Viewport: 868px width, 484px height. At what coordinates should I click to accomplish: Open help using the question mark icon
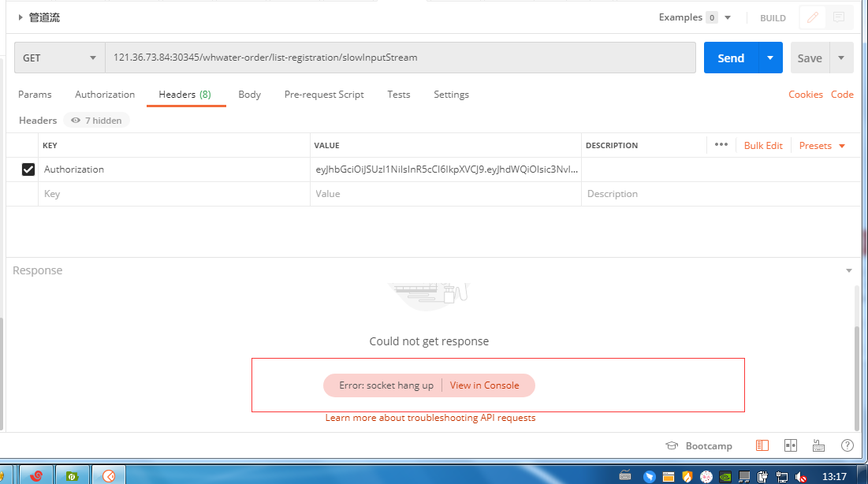click(x=847, y=445)
